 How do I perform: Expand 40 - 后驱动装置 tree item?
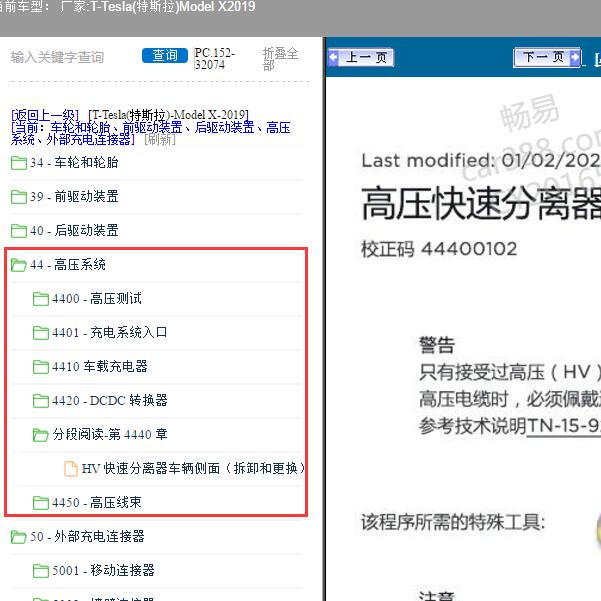pos(74,230)
